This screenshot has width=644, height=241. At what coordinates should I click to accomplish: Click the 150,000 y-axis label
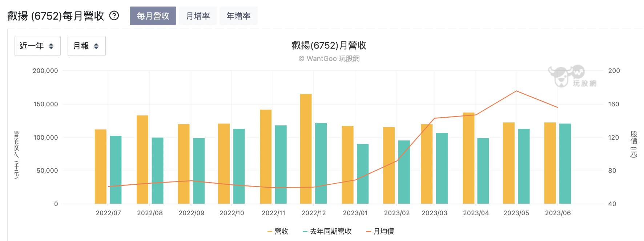[46, 104]
